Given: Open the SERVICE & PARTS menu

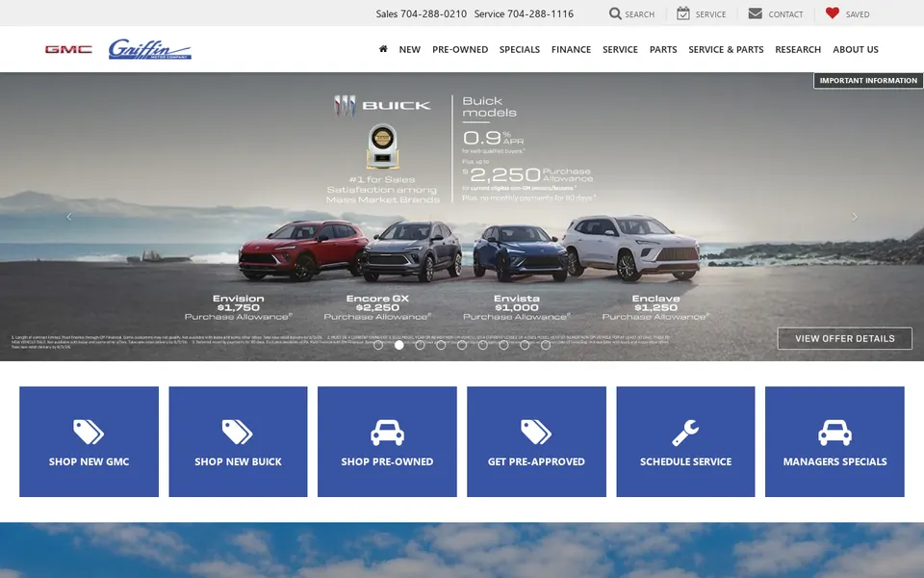Looking at the screenshot, I should (726, 49).
